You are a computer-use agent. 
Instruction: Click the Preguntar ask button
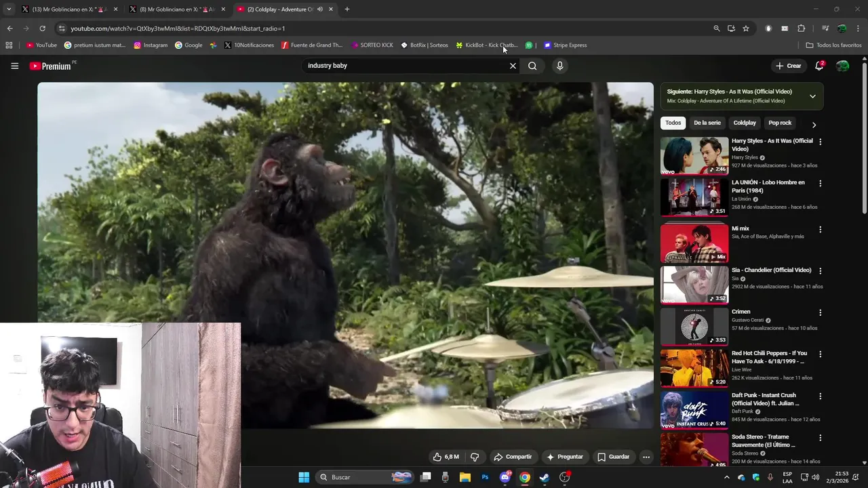[x=564, y=457]
